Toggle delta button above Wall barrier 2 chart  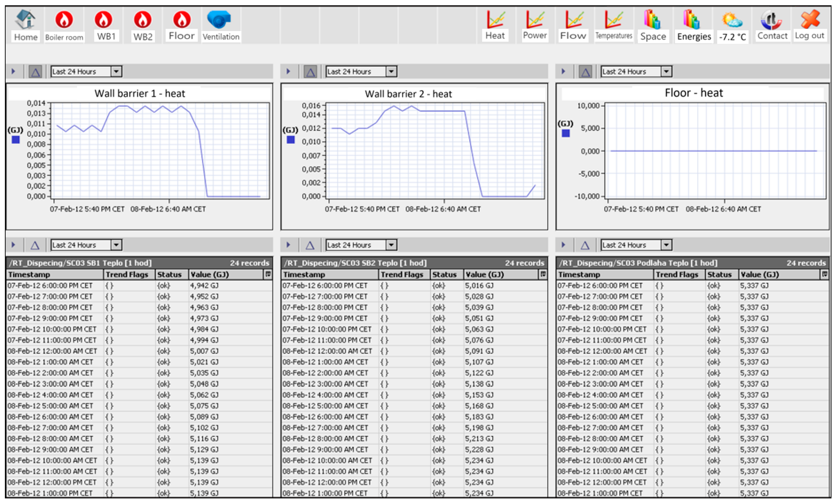(310, 72)
